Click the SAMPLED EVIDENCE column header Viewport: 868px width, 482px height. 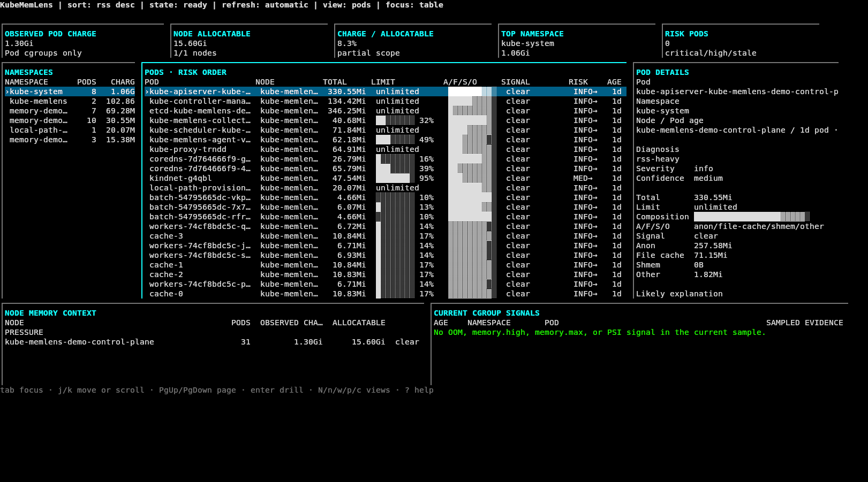(x=805, y=323)
